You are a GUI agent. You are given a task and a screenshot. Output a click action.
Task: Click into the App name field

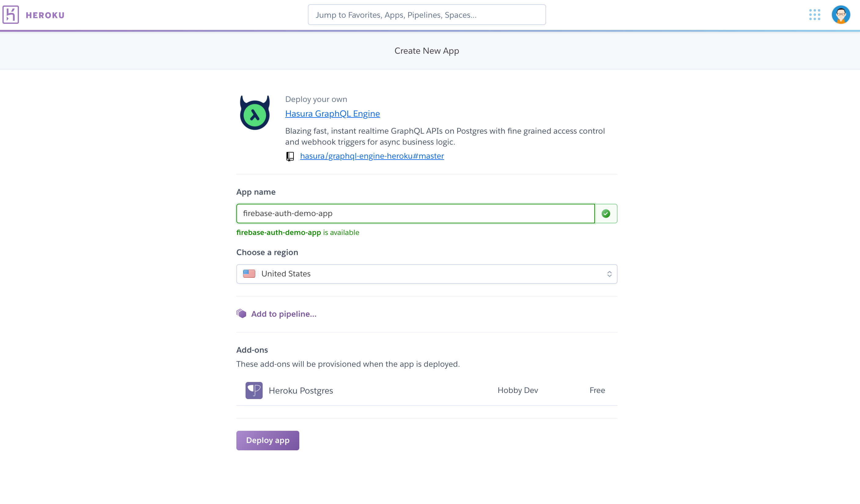415,214
